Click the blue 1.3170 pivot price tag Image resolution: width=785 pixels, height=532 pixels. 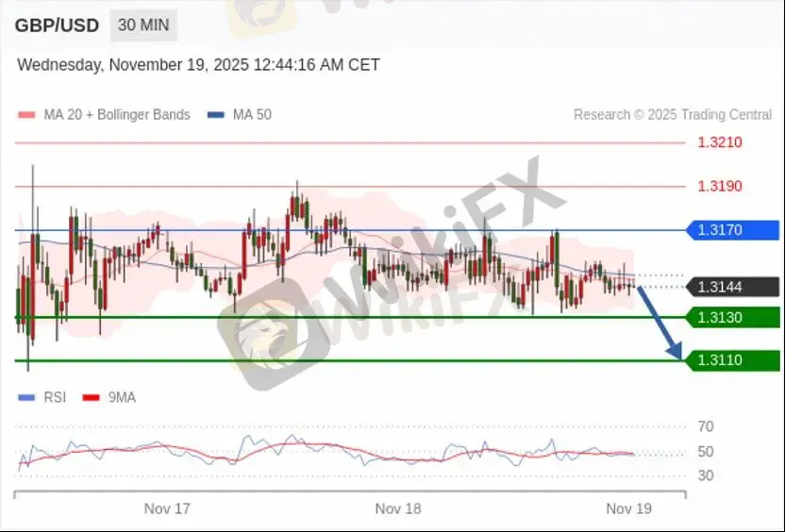click(732, 230)
